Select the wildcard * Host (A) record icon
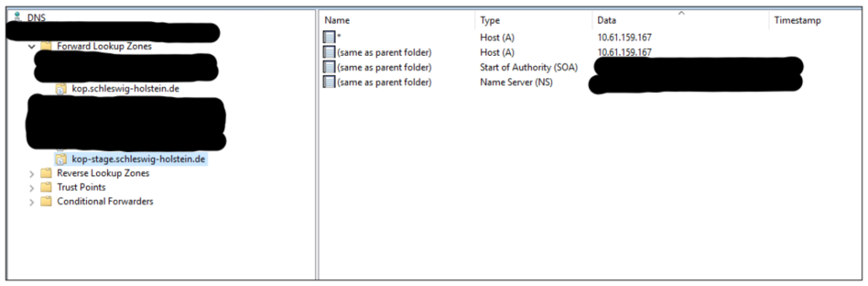868x286 pixels. click(329, 38)
